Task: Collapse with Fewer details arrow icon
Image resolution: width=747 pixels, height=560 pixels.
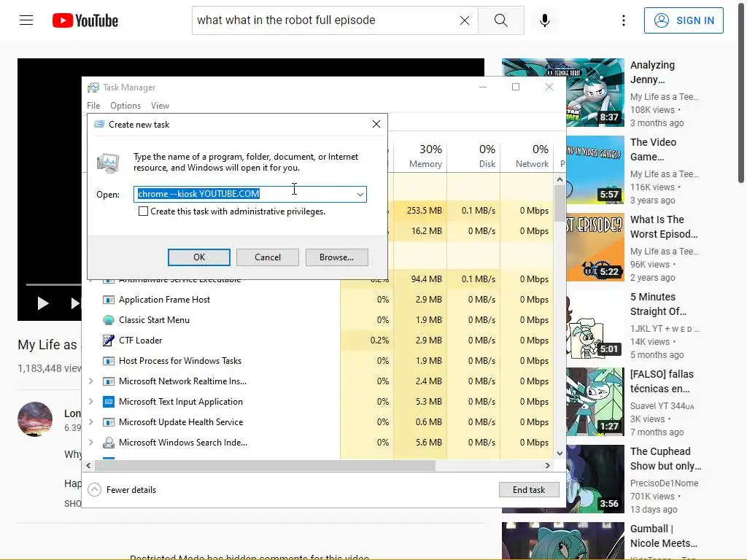Action: 94,489
